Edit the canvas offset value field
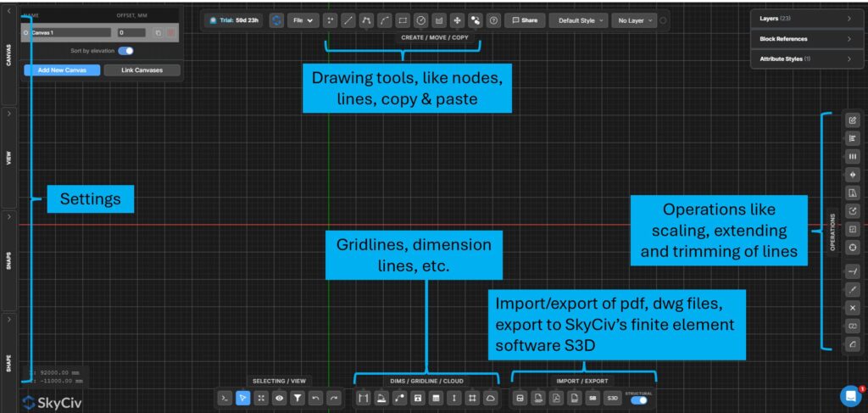Image resolution: width=868 pixels, height=413 pixels. pos(131,33)
